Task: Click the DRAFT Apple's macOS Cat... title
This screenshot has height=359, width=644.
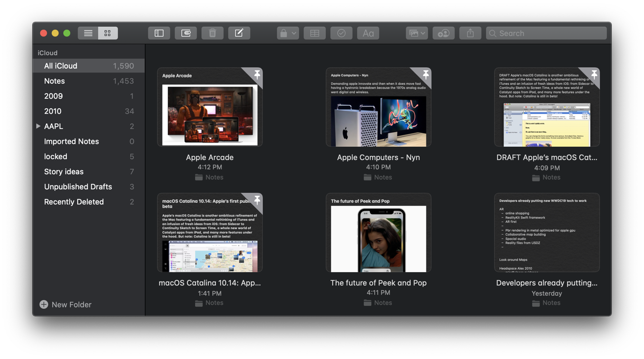Action: pos(547,158)
